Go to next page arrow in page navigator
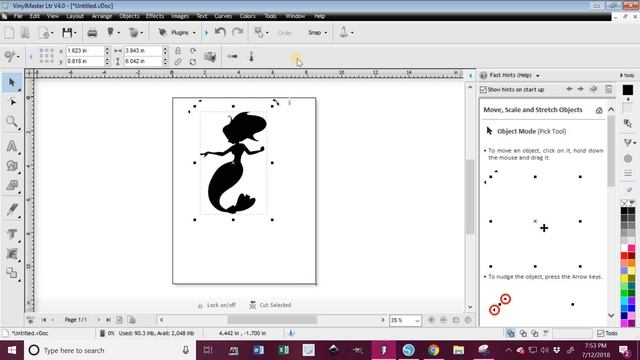640x360 pixels. [98, 320]
